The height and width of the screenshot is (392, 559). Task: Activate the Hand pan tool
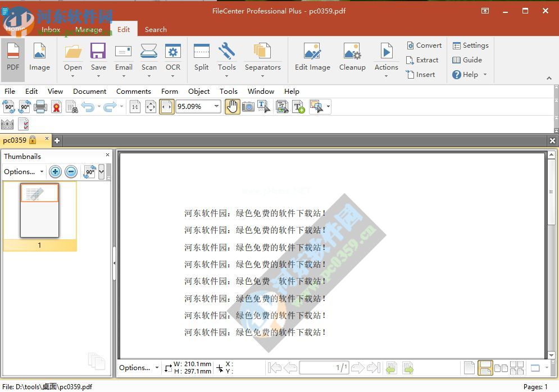(232, 106)
